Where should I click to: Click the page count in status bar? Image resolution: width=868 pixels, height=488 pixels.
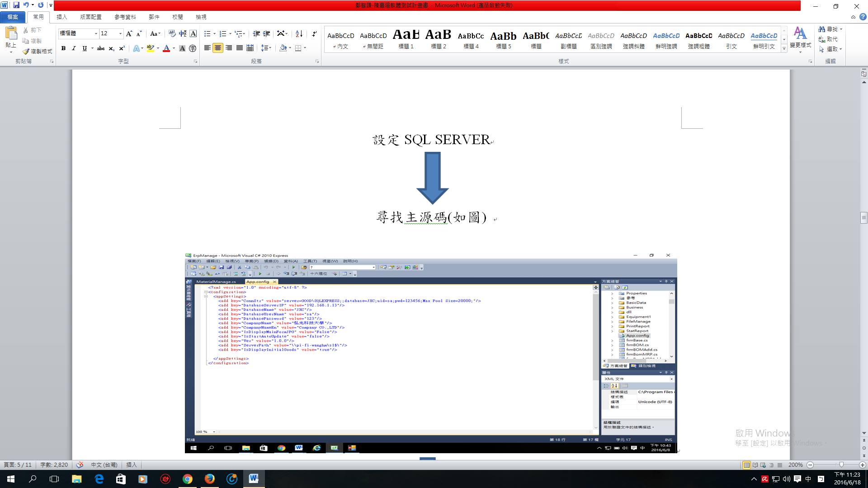click(x=18, y=465)
